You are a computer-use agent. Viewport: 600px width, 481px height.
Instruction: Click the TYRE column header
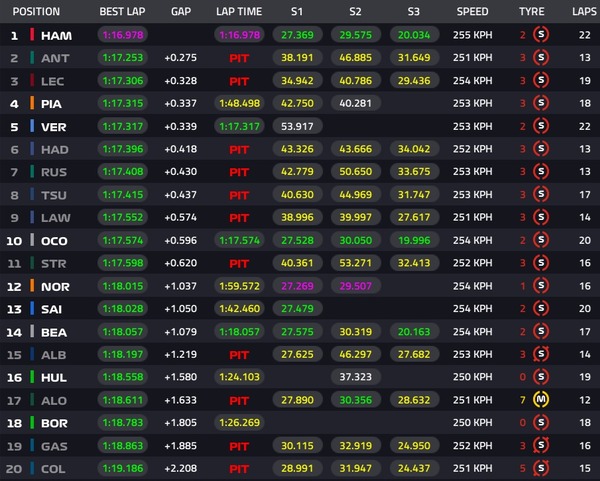pyautogui.click(x=532, y=12)
